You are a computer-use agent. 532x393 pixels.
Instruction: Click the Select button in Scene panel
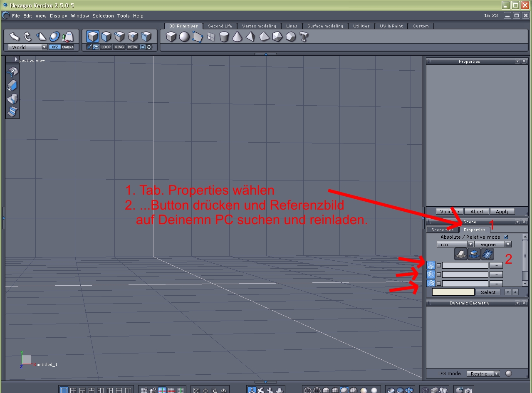tap(488, 292)
